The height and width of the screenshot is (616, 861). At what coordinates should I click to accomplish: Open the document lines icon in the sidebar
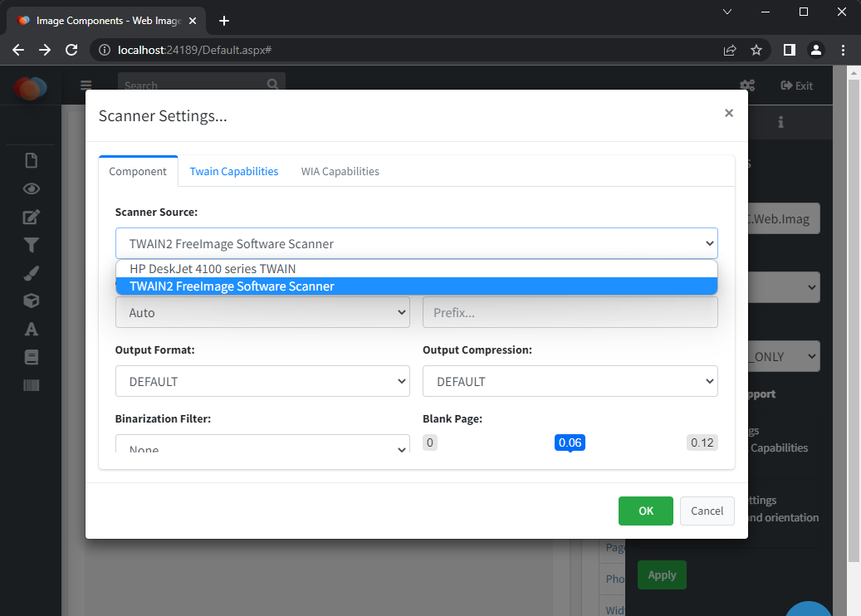[32, 357]
